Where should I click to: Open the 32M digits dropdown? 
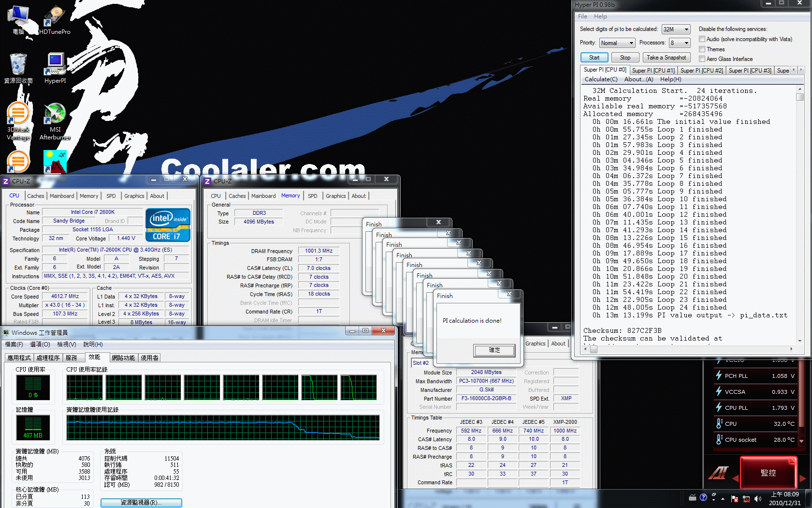pyautogui.click(x=676, y=30)
